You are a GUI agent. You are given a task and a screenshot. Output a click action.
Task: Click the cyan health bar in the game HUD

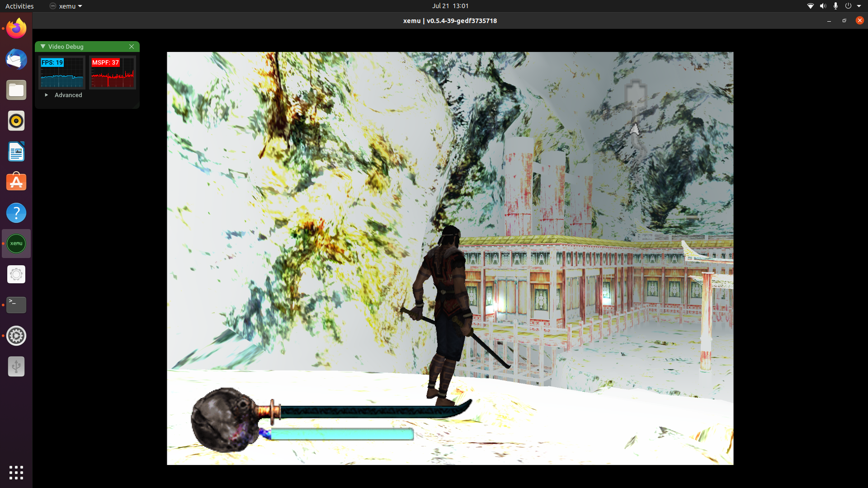[x=342, y=434]
